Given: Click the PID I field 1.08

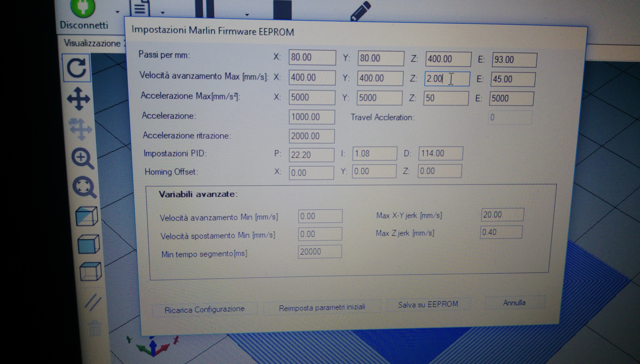Looking at the screenshot, I should pyautogui.click(x=375, y=154).
